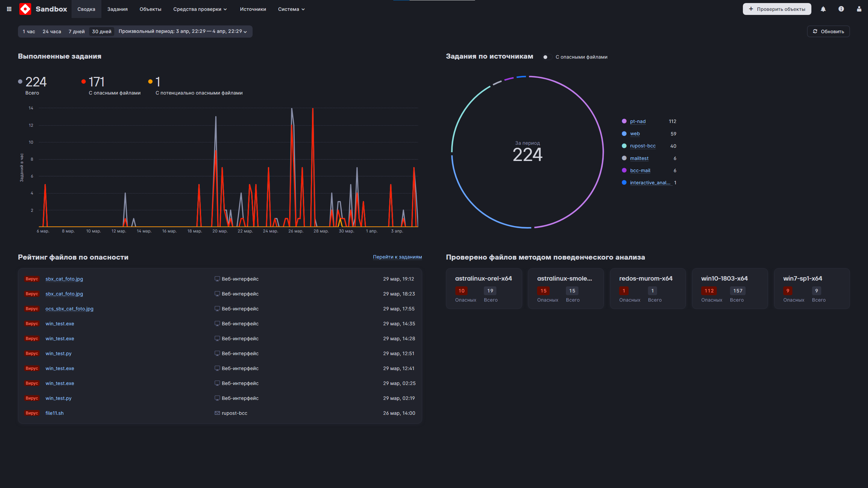Open the Источники tab

click(x=253, y=9)
